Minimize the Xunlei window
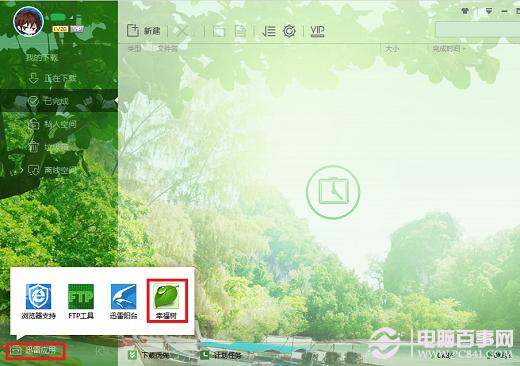520x366 pixels. click(505, 11)
